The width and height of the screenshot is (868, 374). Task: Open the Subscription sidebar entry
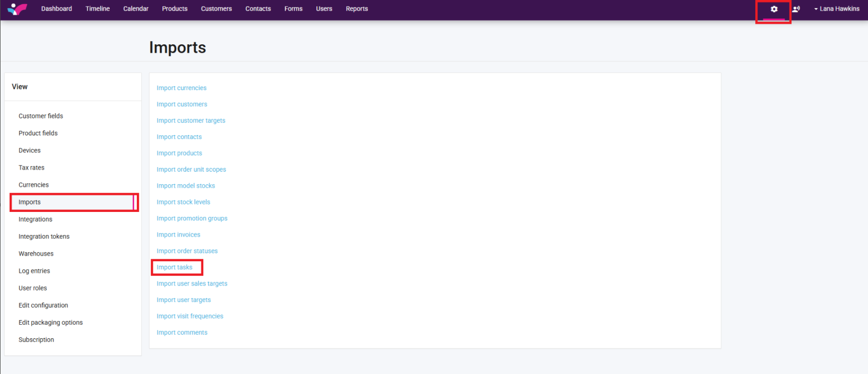[x=36, y=340]
